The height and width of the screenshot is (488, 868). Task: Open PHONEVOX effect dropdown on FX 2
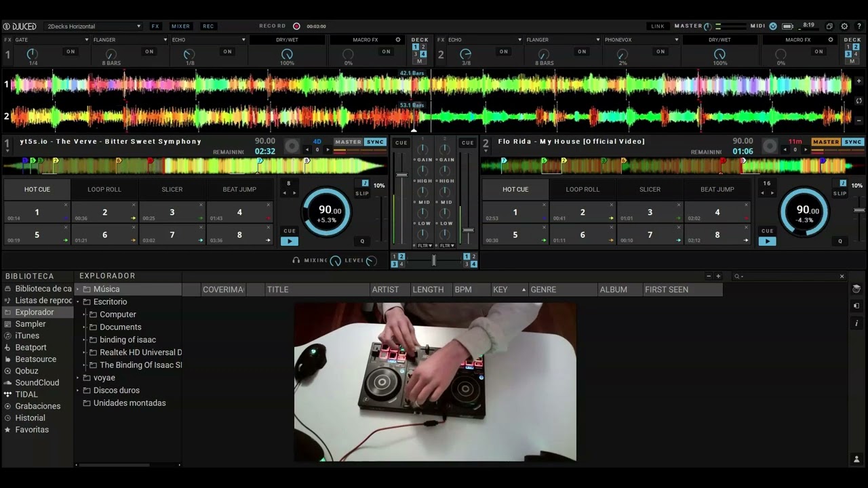[x=642, y=40]
